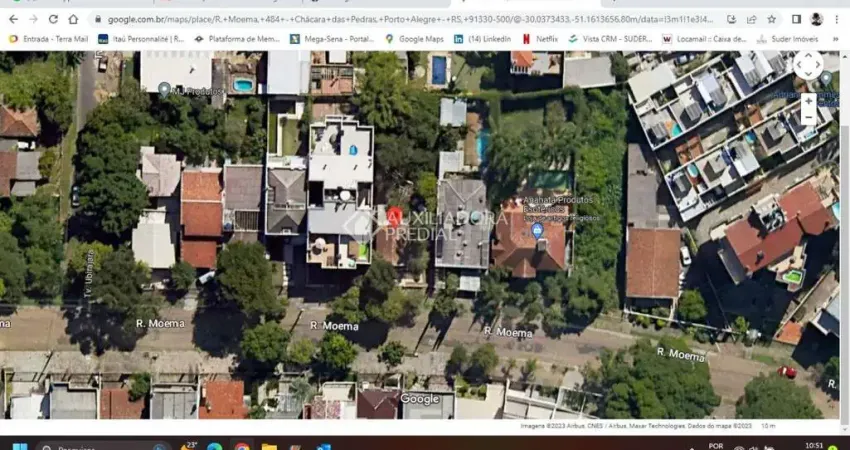The width and height of the screenshot is (850, 450).
Task: Click the MJ Produtos place pin
Action: click(x=164, y=89)
